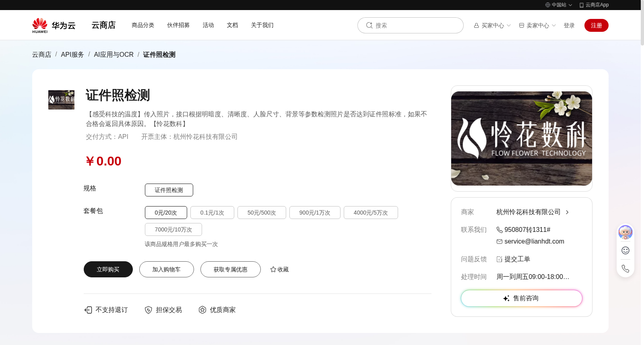Click the 云商店 breadcrumb link
Screen dimensions: 644x345
(x=42, y=54)
